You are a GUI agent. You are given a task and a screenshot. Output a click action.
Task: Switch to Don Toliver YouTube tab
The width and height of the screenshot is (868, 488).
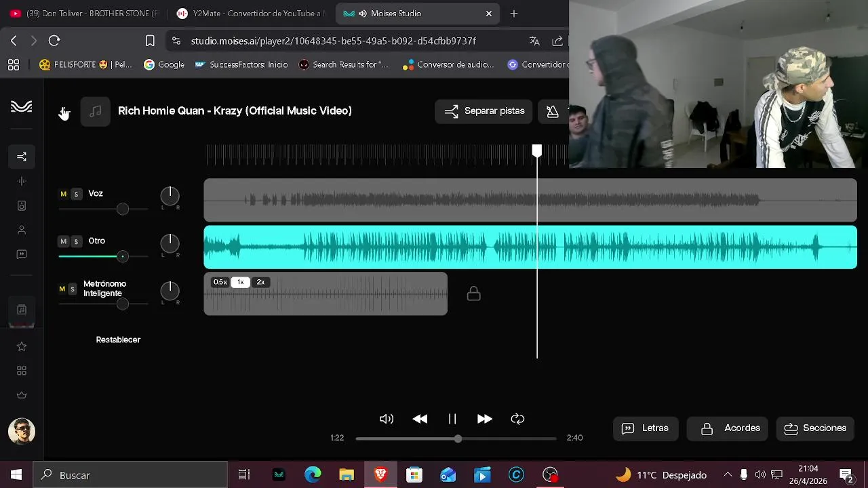(x=84, y=14)
